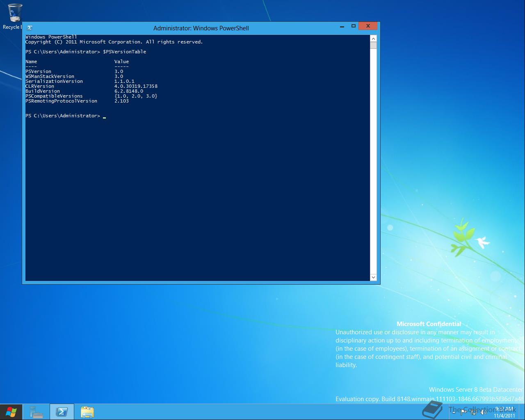Click the PowerShell scrollbar down arrow
The height and width of the screenshot is (420, 525).
[373, 278]
